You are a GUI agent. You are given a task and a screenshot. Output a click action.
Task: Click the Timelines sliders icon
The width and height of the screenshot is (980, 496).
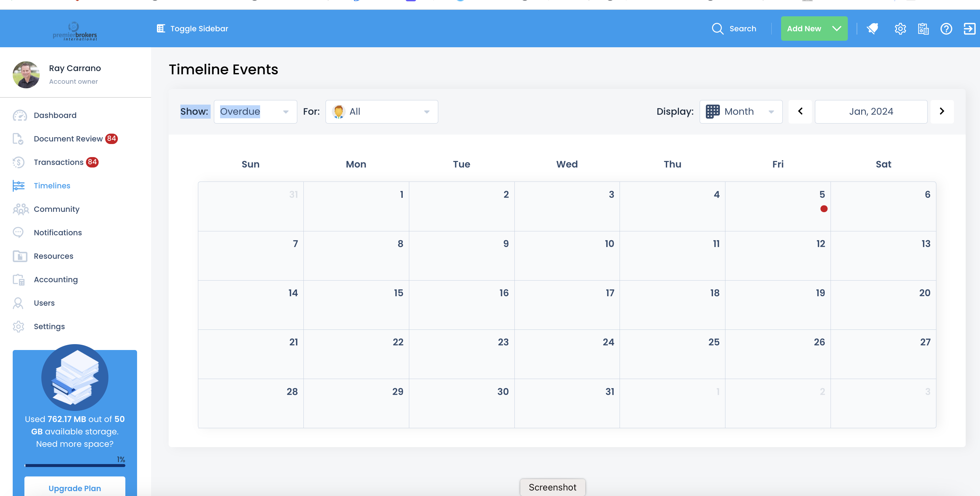[x=19, y=186]
